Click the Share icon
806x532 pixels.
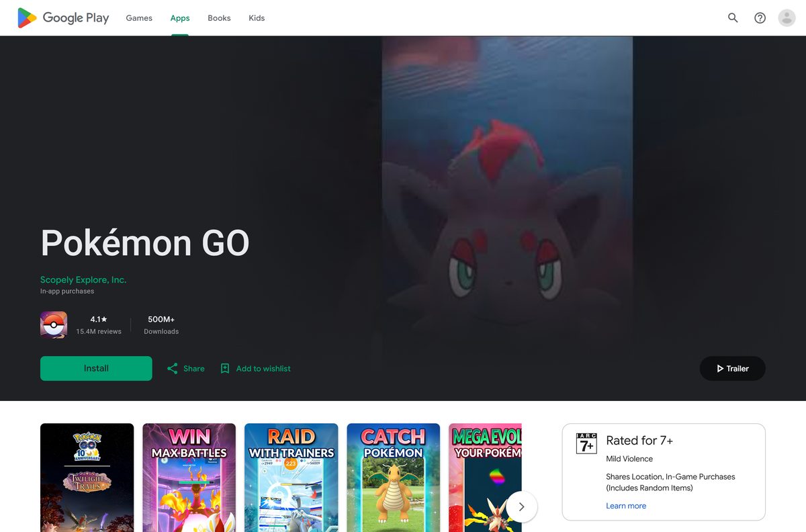pos(173,368)
